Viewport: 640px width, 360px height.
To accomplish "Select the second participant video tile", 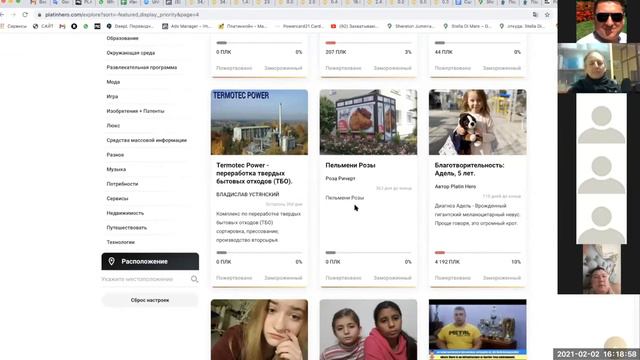I will (599, 68).
